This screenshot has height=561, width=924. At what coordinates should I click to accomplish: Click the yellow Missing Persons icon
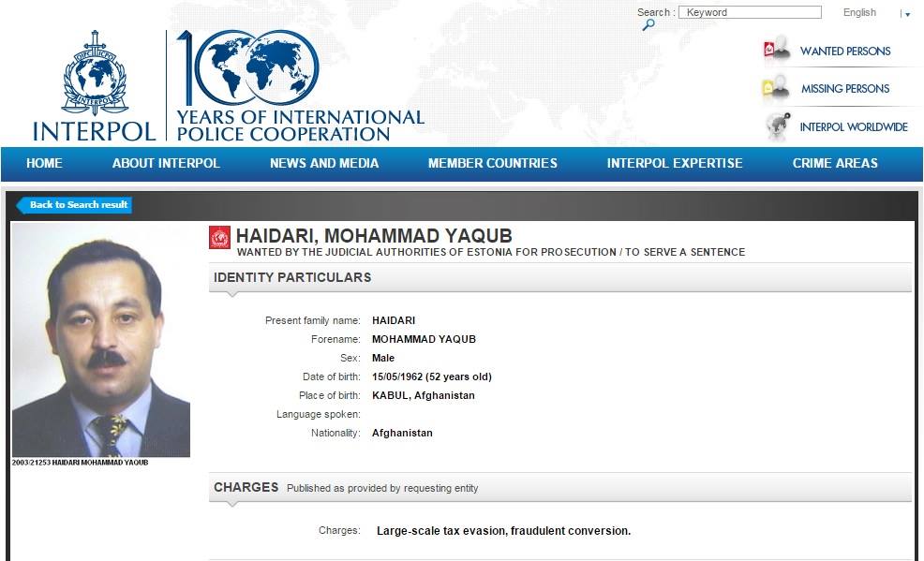(776, 88)
